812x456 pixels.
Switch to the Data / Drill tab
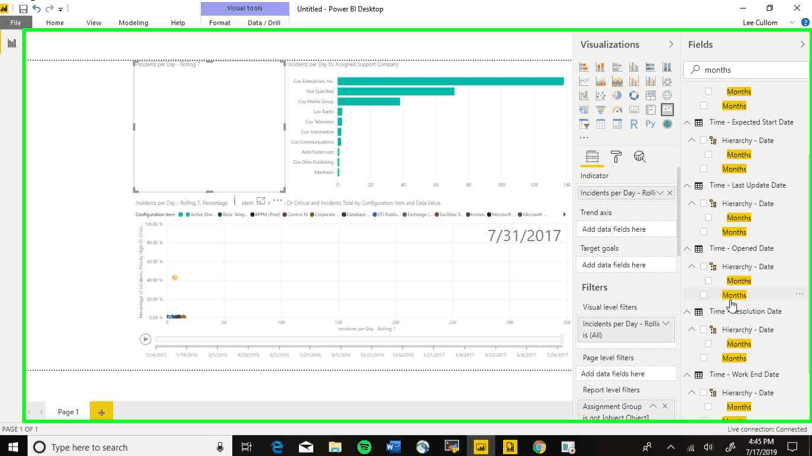click(264, 23)
